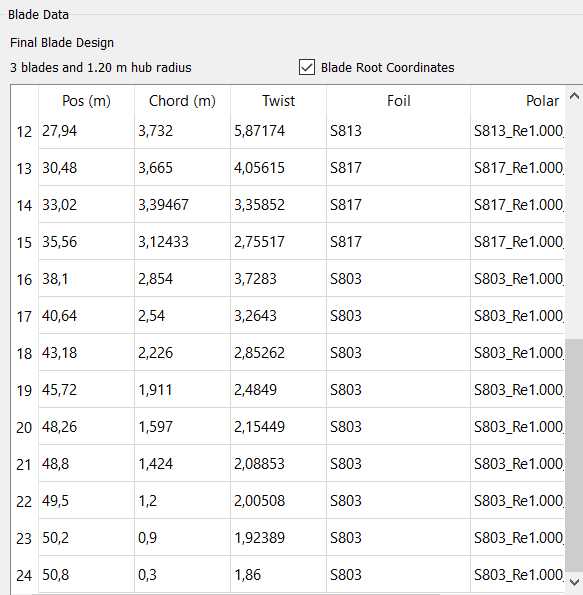Click the Pos (m) column header
583x595 pixels.
coord(86,101)
